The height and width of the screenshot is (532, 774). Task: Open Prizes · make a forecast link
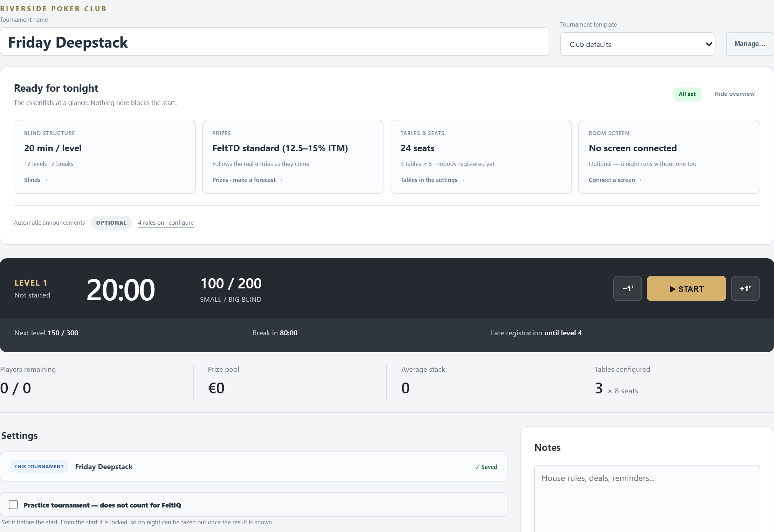click(x=247, y=180)
